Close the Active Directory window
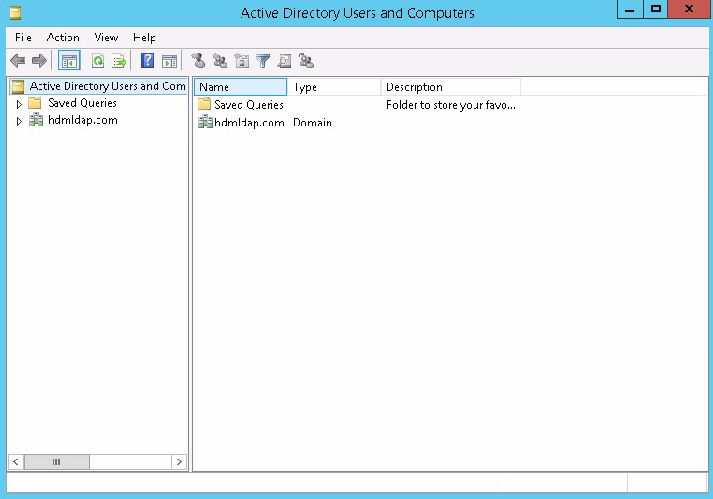Screen dimensions: 713x499 [689, 9]
